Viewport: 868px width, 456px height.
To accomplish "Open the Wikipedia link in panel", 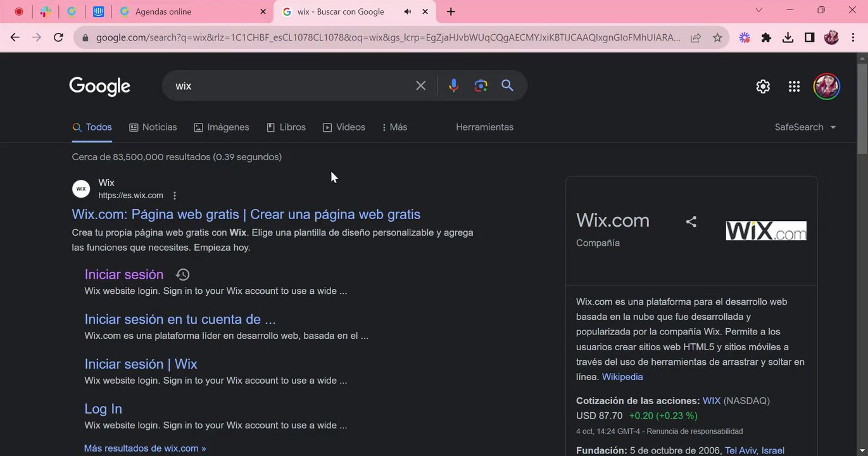I will click(x=622, y=377).
